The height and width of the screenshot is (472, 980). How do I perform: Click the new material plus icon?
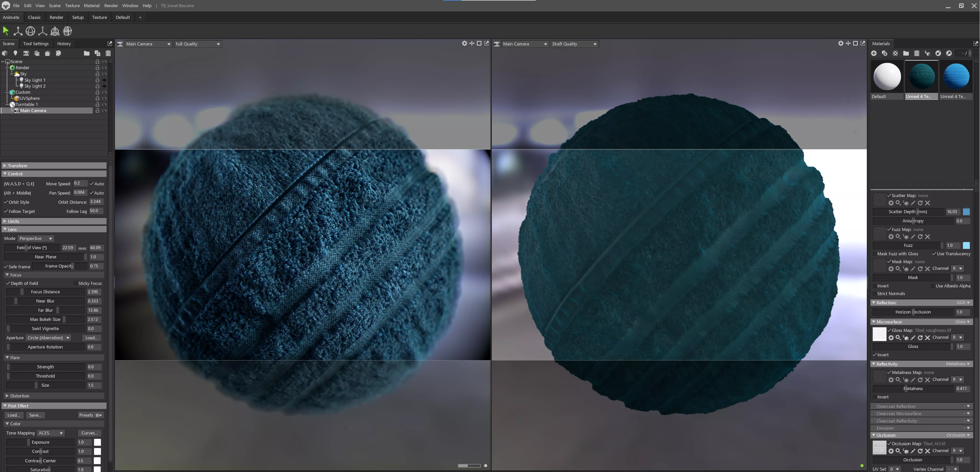[874, 53]
